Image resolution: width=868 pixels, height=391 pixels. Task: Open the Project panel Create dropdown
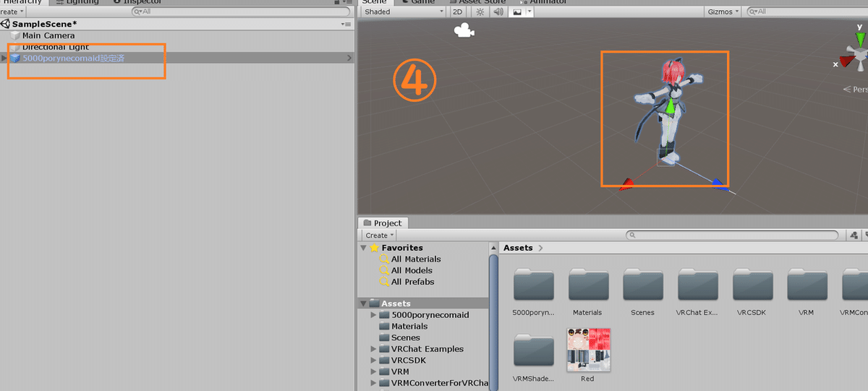click(x=379, y=235)
